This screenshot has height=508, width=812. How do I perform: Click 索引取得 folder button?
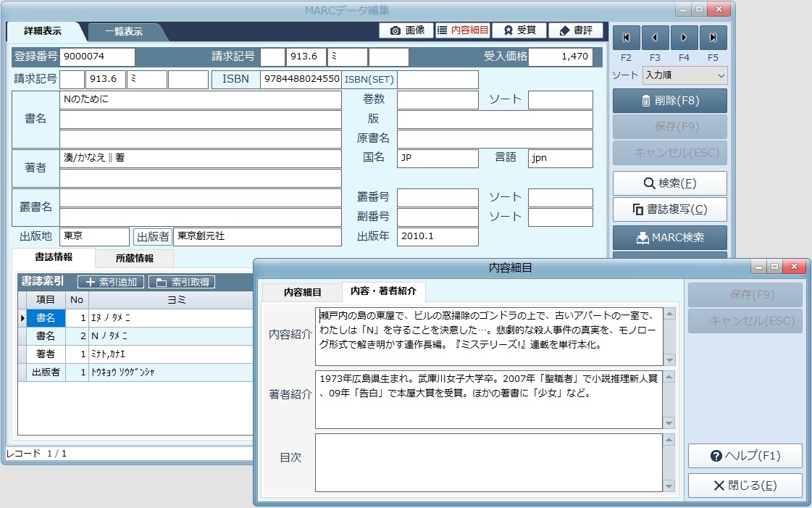[182, 282]
